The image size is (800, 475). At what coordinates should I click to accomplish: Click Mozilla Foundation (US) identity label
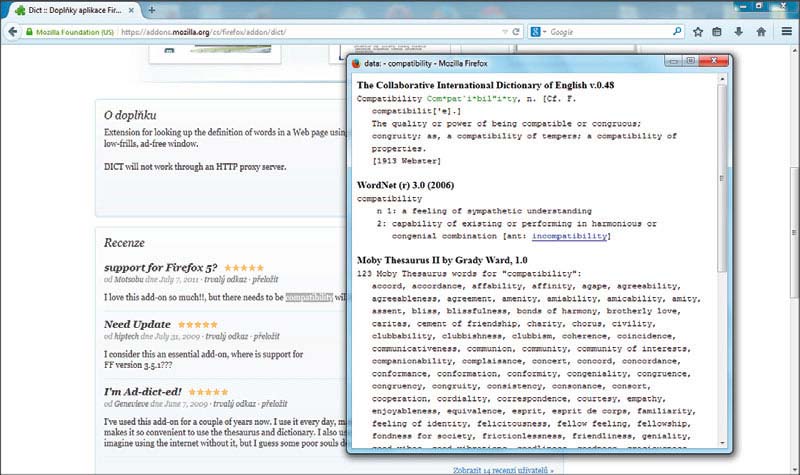74,32
